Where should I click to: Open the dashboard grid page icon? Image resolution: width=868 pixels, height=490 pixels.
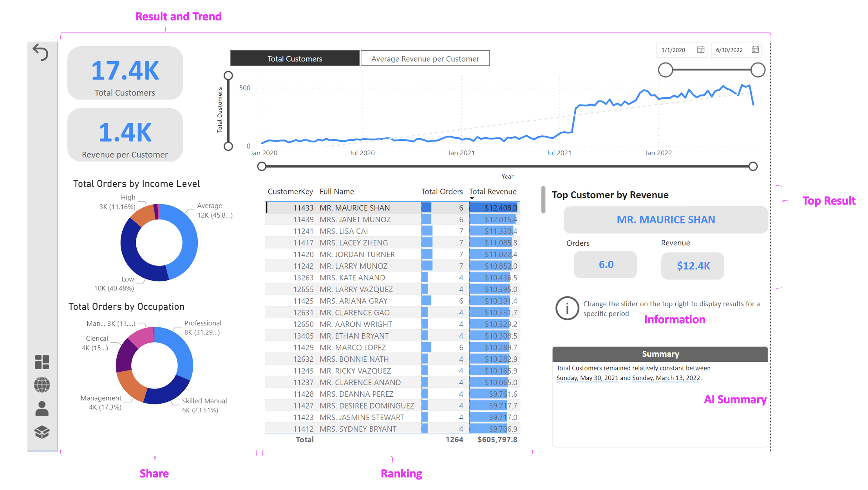pos(42,362)
